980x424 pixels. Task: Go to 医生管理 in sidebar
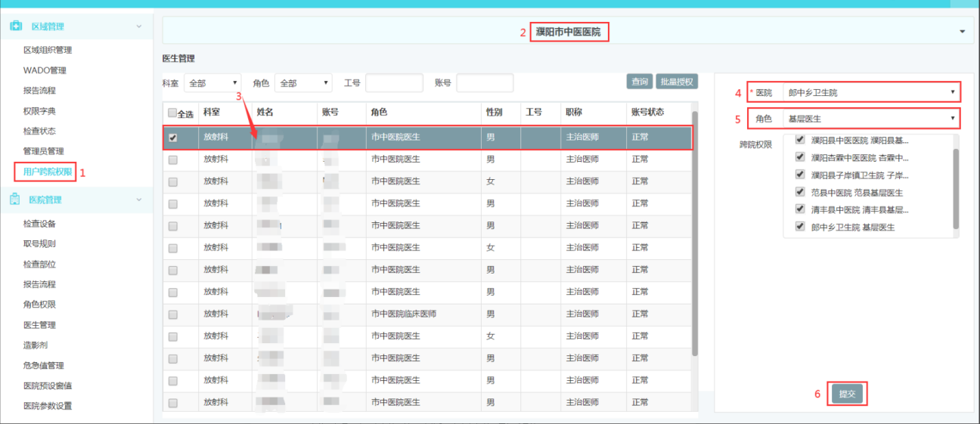point(39,325)
